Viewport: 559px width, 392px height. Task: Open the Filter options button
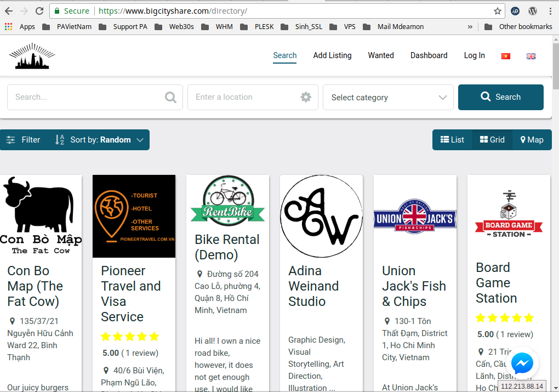pos(23,140)
